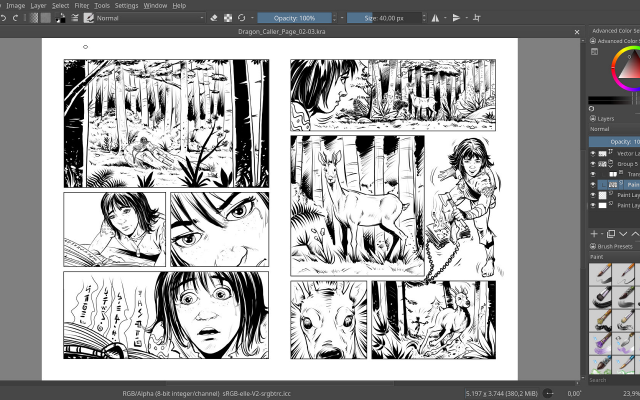The width and height of the screenshot is (640, 400).
Task: Open the Select menu
Action: click(60, 5)
